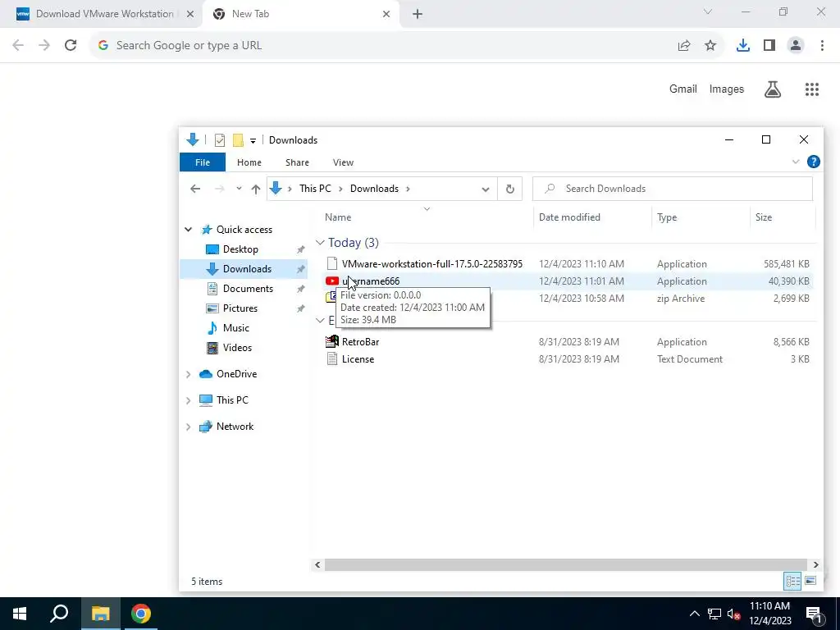Open the Google apps grid
The image size is (840, 630).
(811, 89)
